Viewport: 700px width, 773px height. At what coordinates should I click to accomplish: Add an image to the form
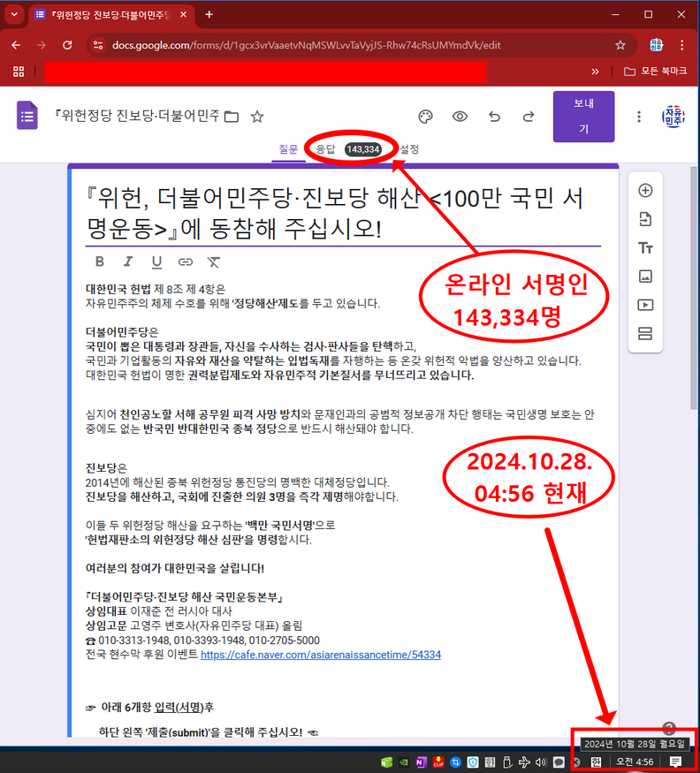click(x=645, y=276)
